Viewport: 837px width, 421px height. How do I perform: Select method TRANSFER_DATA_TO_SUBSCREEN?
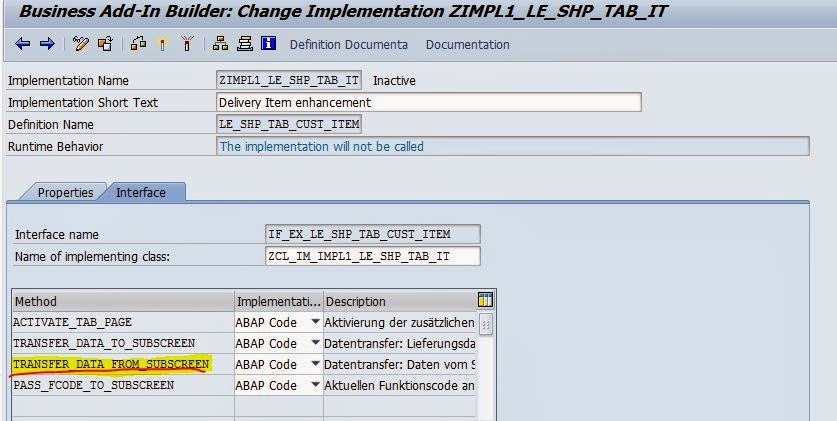point(104,344)
